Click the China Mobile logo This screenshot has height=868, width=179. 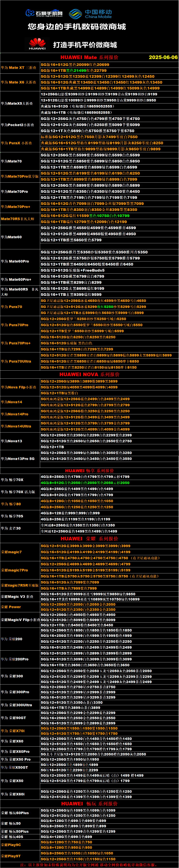[75, 14]
